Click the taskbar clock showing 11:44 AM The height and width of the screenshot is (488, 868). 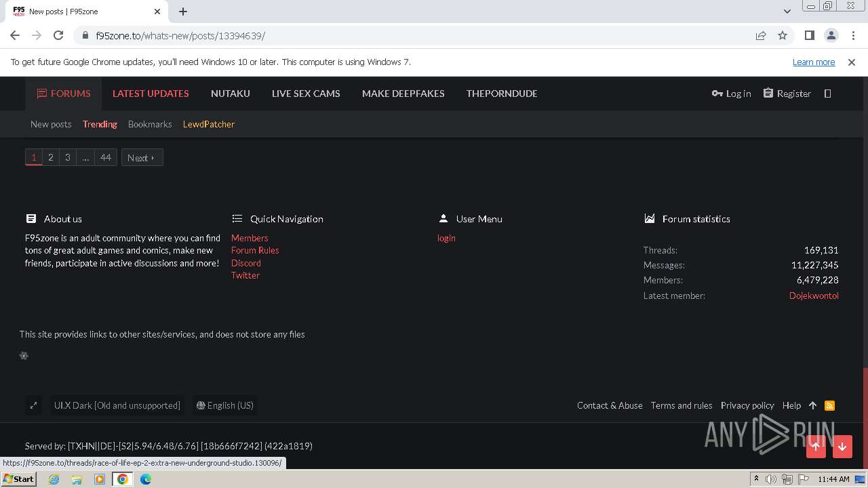[x=833, y=479]
